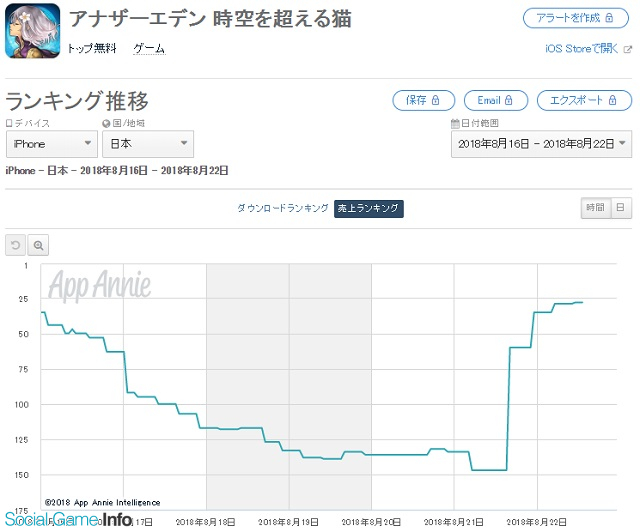Screen dimensions: 640x532
Task: Switch to ダウンロードランキング tab
Action: 283,208
